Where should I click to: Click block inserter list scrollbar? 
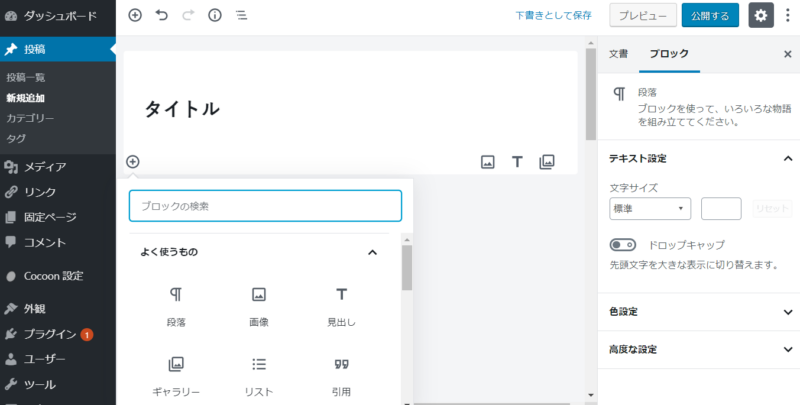coord(407,268)
